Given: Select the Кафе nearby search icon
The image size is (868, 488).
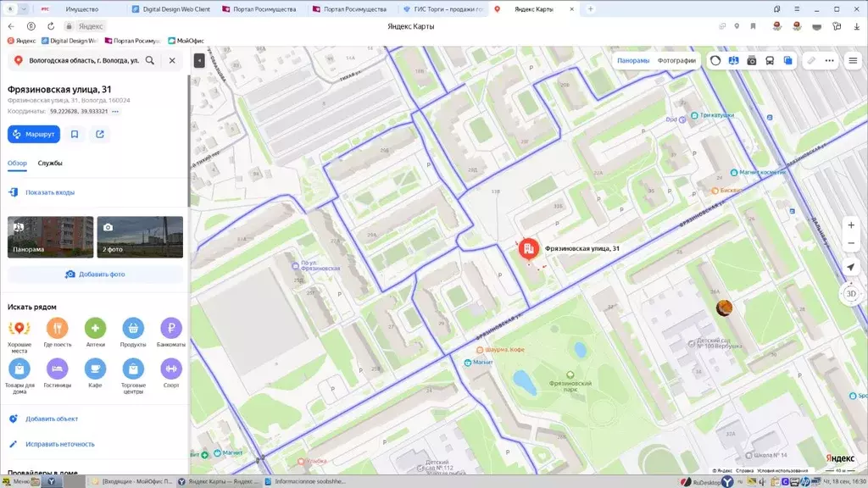Looking at the screenshot, I should coord(95,369).
